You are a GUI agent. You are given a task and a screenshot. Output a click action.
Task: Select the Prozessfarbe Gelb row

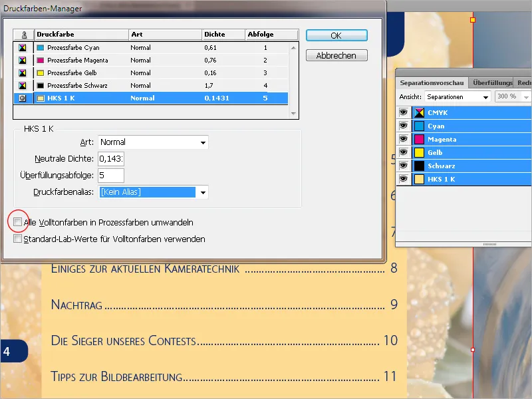(x=151, y=72)
